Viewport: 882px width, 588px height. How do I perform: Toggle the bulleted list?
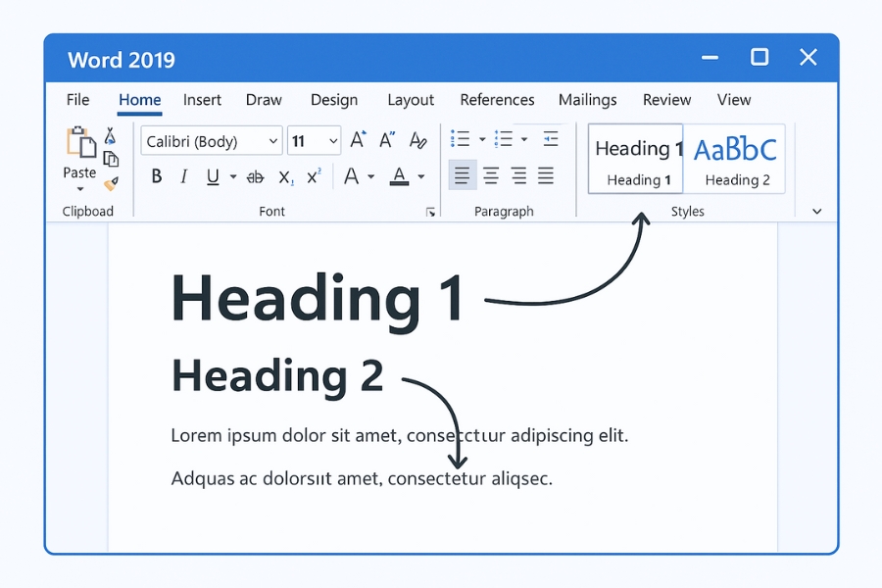click(x=461, y=138)
